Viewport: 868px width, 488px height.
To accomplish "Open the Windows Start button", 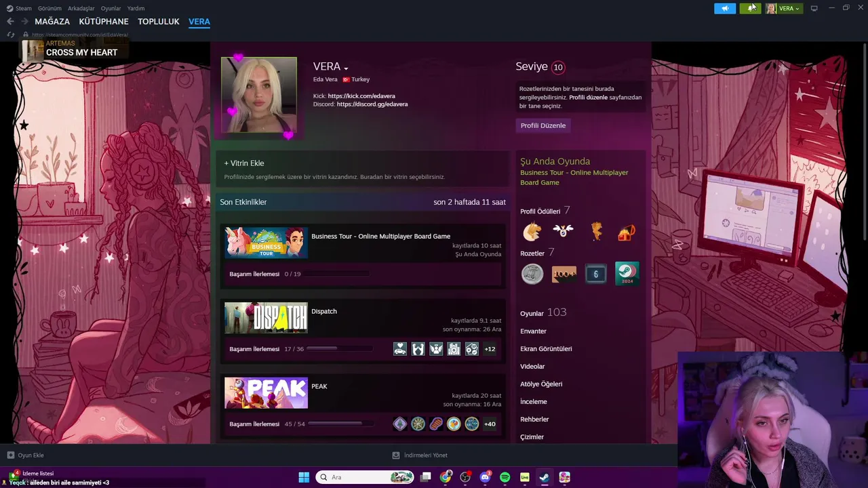I will tap(304, 477).
